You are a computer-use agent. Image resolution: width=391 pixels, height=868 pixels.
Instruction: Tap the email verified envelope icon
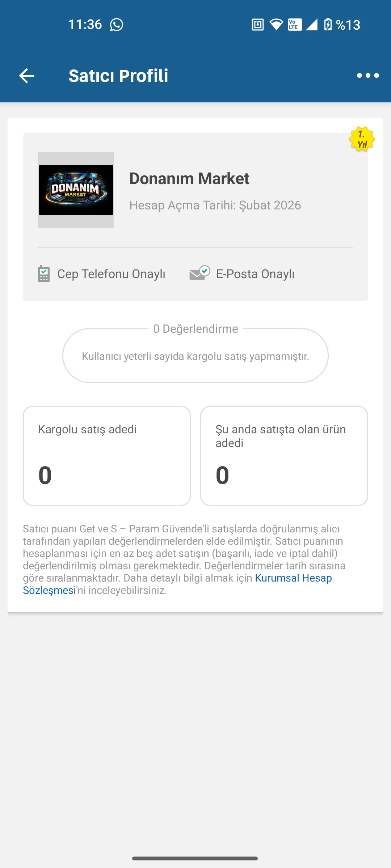pyautogui.click(x=199, y=273)
